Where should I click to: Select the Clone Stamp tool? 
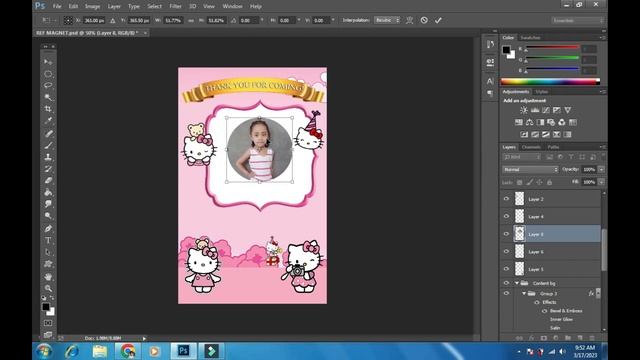pos(48,157)
